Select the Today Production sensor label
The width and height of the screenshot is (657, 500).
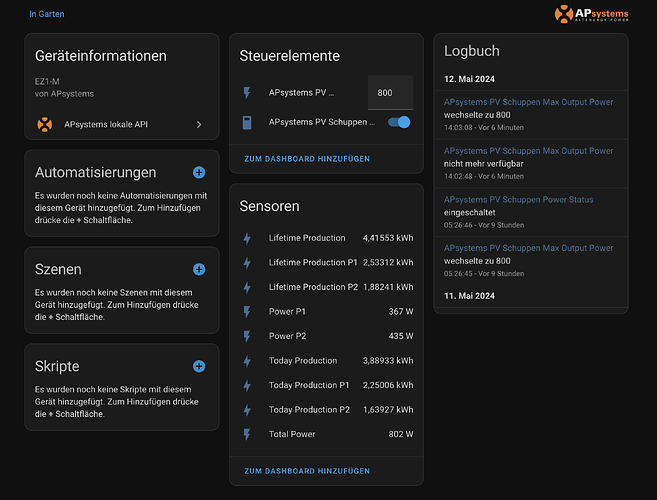click(x=303, y=360)
